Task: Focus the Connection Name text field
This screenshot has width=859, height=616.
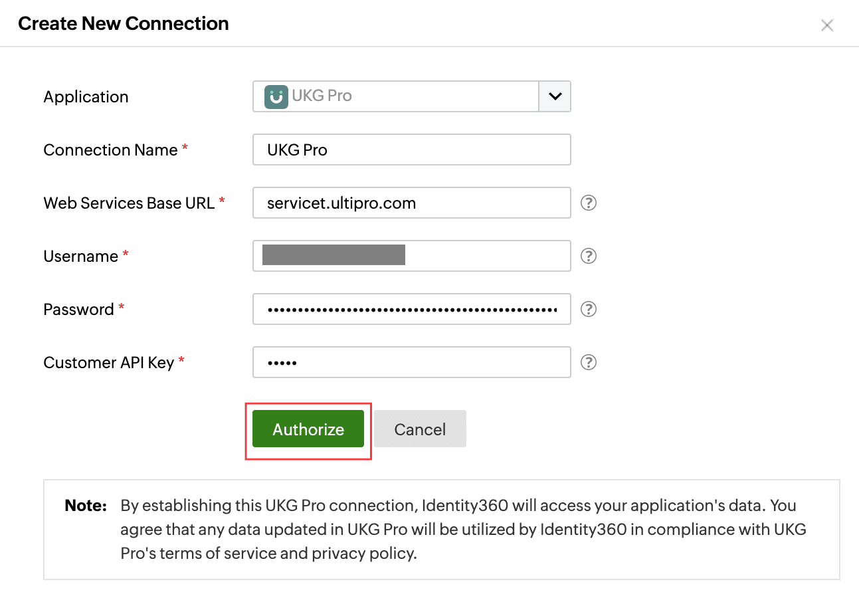Action: tap(411, 150)
